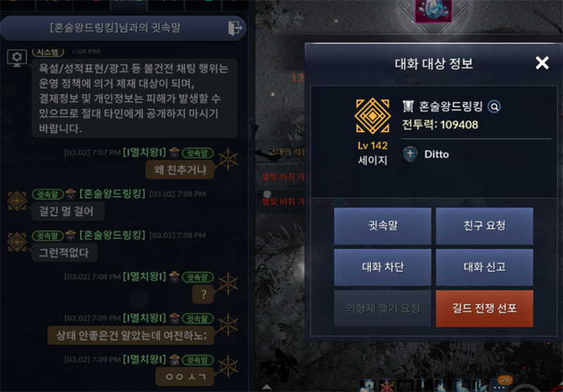Click the golden diamond class emblem above Lv 142
The width and height of the screenshot is (563, 392).
(372, 116)
